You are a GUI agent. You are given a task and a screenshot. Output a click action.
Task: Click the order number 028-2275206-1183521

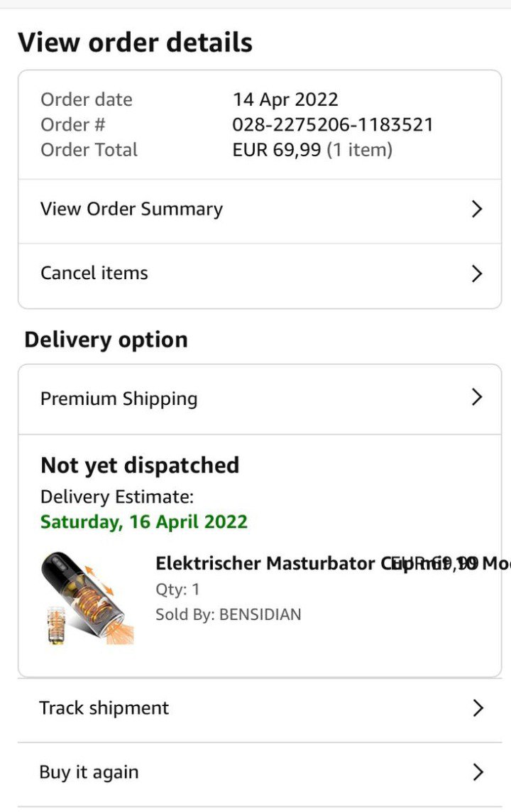pyautogui.click(x=333, y=125)
